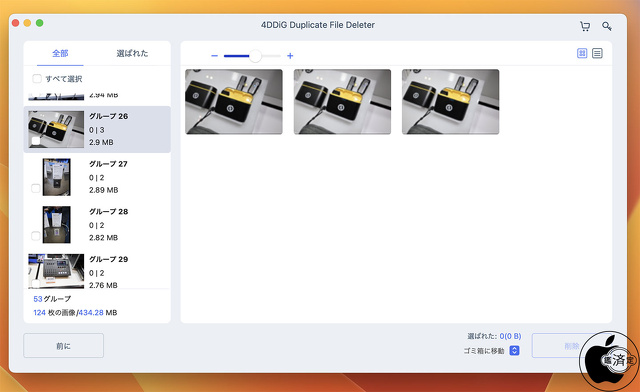
Task: Open the 選ばれた tab
Action: point(132,53)
